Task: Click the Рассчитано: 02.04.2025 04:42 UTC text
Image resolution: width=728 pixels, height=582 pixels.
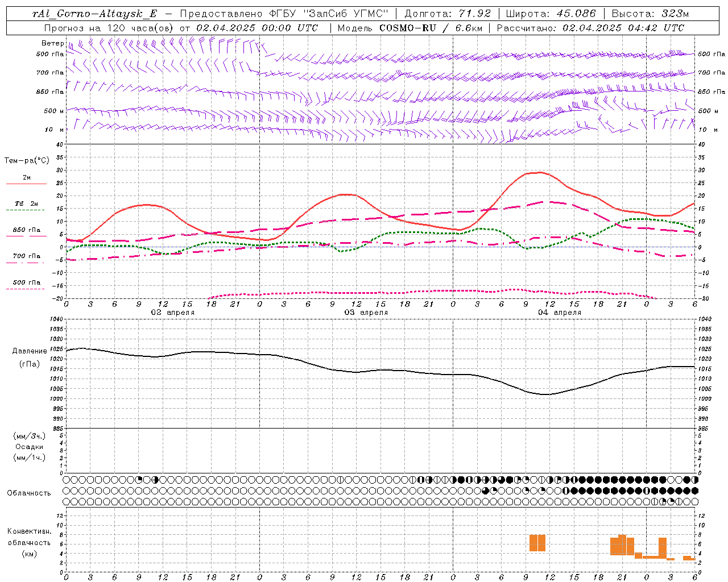Action: pos(590,28)
